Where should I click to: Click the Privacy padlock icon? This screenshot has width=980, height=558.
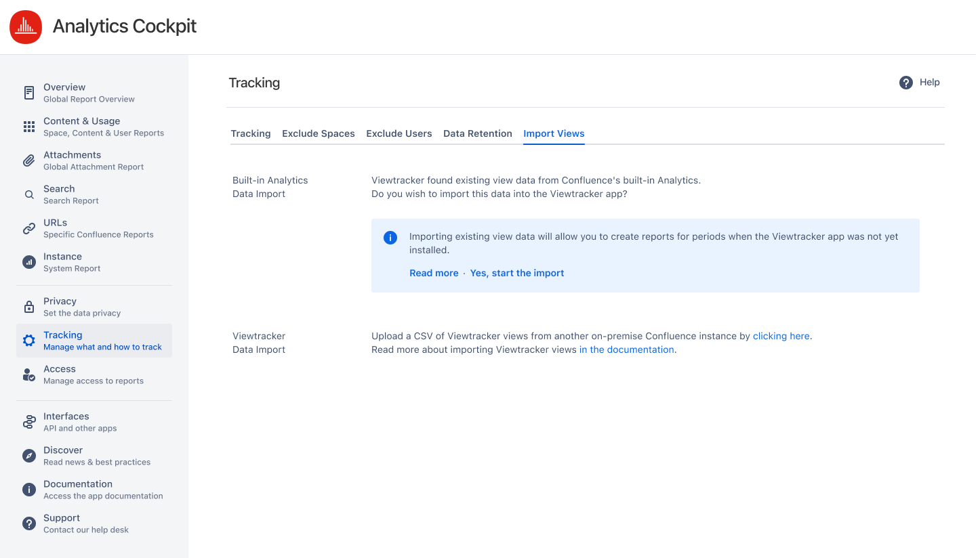click(29, 306)
